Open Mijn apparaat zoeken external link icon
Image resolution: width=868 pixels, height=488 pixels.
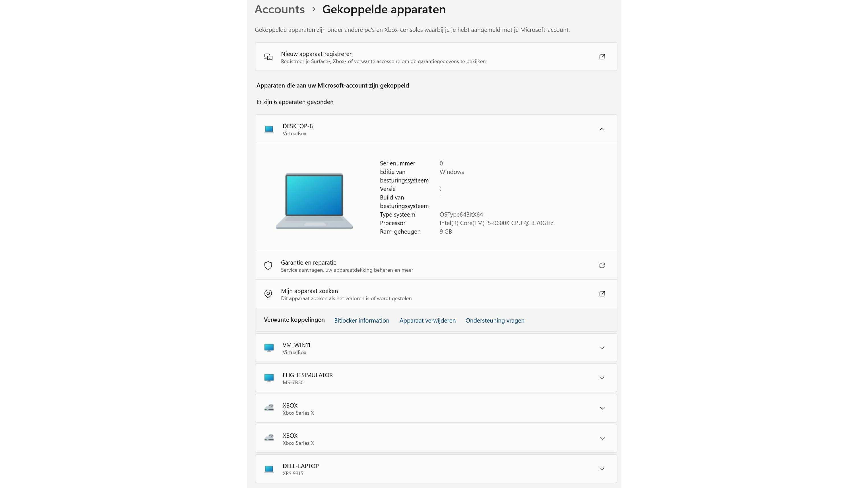click(x=602, y=294)
